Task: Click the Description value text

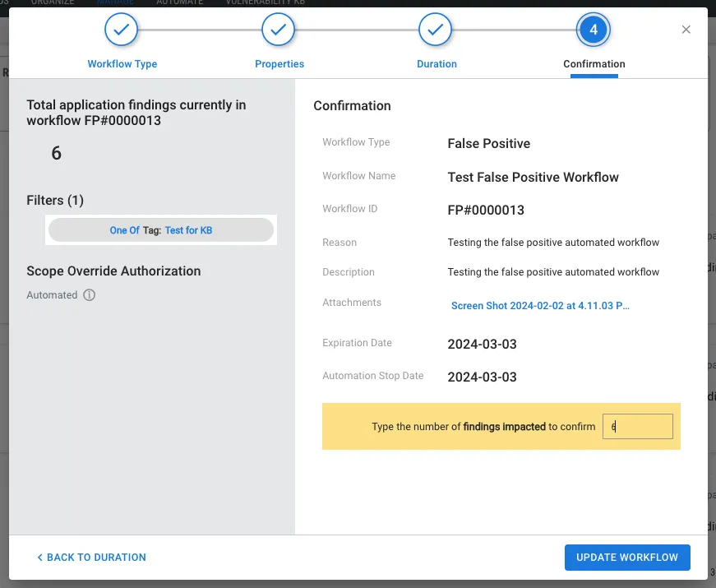Action: (553, 272)
